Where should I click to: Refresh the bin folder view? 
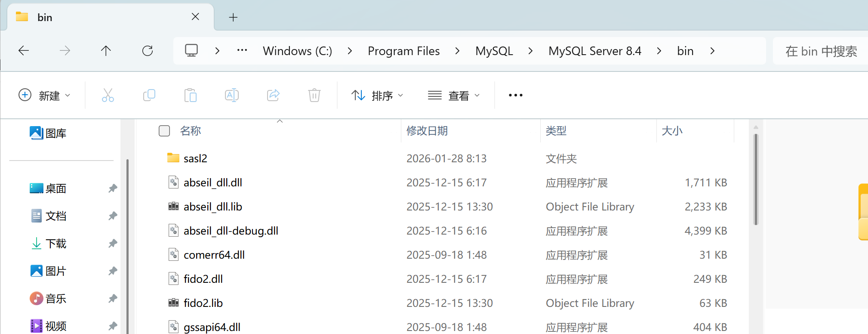(148, 51)
